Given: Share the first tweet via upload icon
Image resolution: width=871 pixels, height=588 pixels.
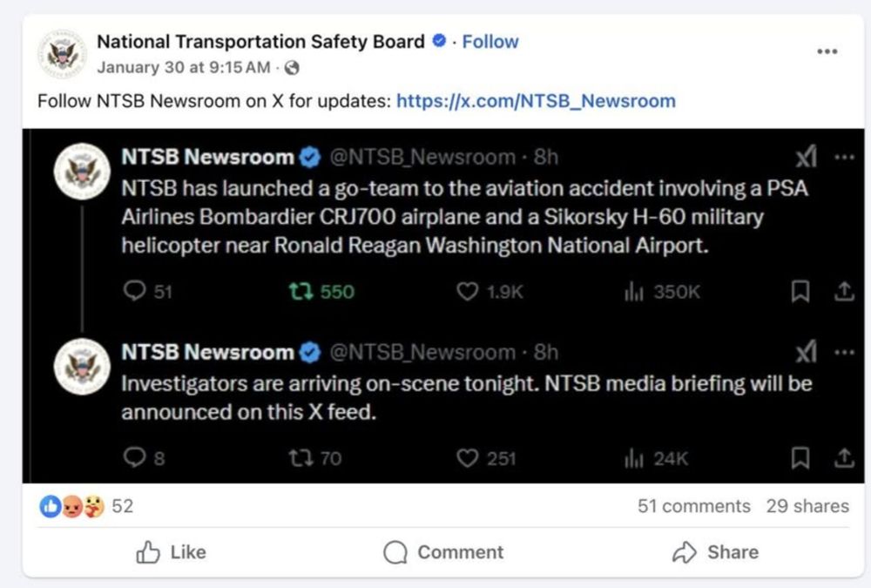Looking at the screenshot, I should coord(843,292).
